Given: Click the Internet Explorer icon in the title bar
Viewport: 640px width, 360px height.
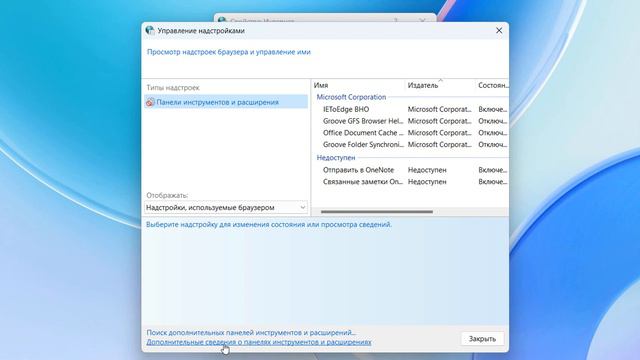Looking at the screenshot, I should (x=150, y=30).
